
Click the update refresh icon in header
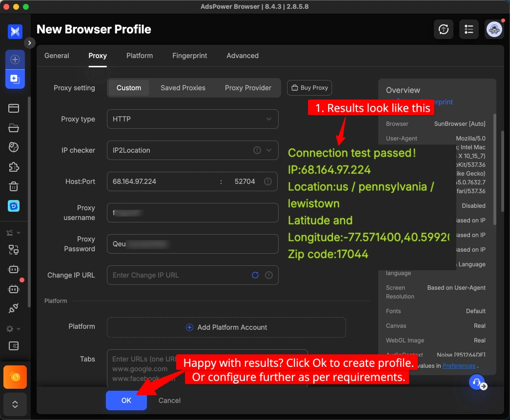[444, 29]
